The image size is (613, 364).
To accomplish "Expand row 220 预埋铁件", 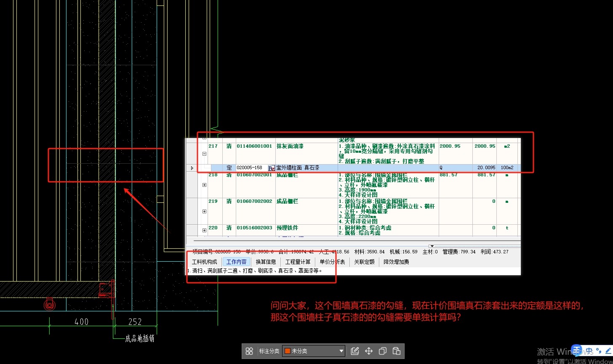I will point(205,230).
